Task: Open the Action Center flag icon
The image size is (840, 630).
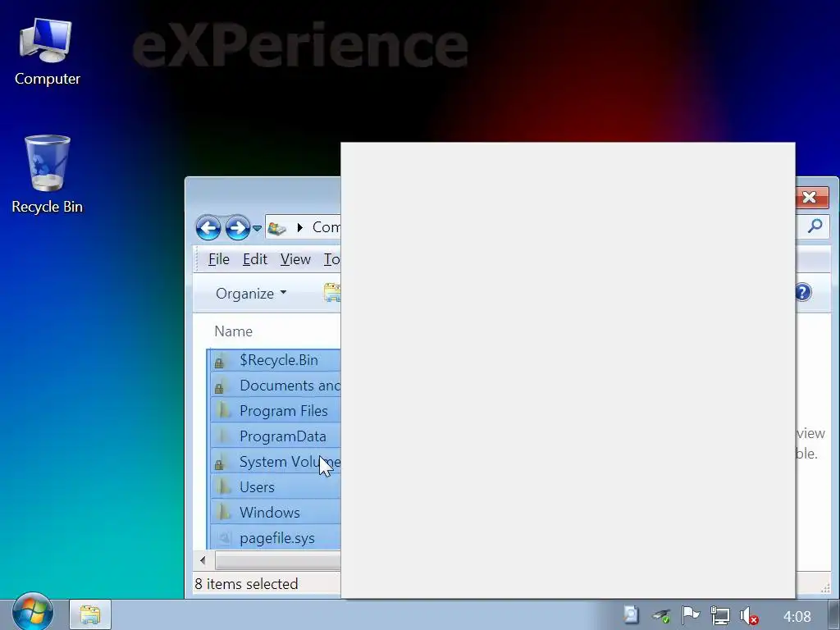Action: pyautogui.click(x=691, y=615)
